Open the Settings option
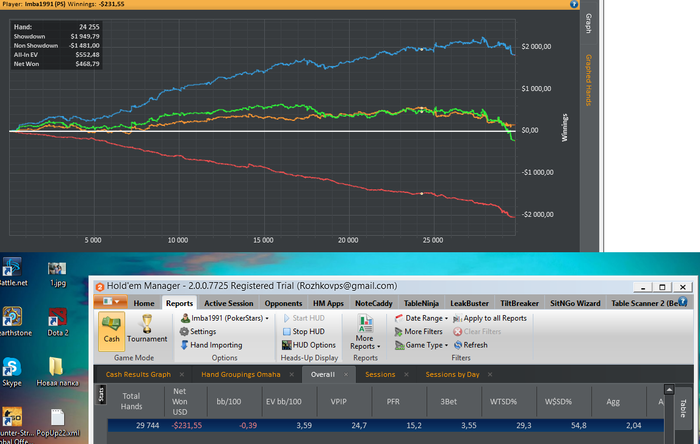 tap(198, 332)
